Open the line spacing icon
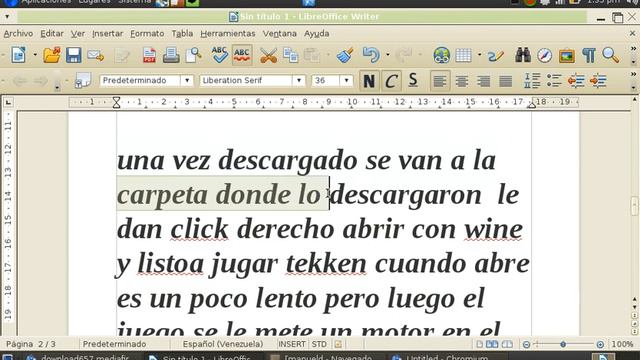The width and height of the screenshot is (640, 360). click(x=532, y=81)
